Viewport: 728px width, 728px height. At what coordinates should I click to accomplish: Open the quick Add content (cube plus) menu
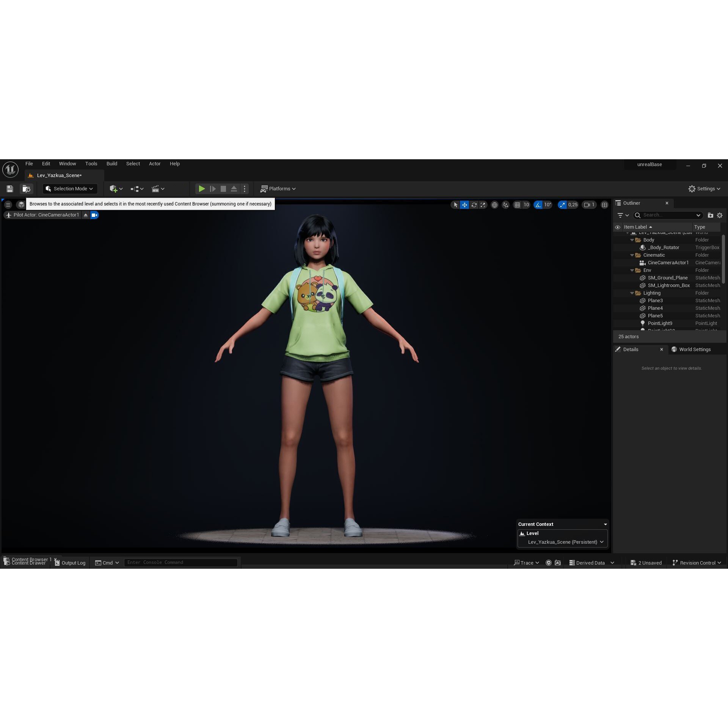116,188
